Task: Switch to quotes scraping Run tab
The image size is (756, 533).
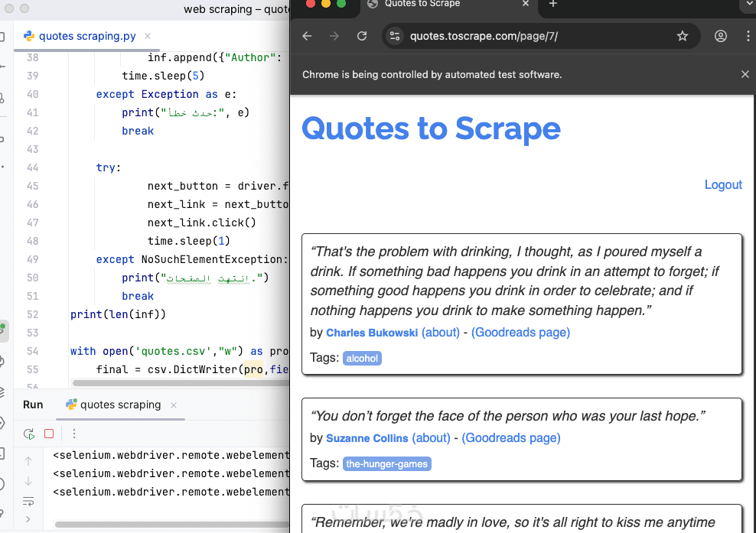Action: (120, 405)
